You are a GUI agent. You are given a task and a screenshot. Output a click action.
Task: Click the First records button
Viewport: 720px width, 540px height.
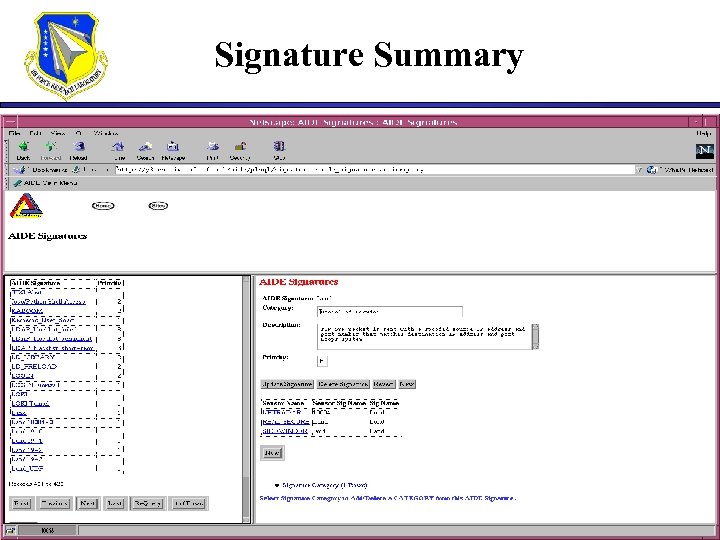click(x=21, y=503)
